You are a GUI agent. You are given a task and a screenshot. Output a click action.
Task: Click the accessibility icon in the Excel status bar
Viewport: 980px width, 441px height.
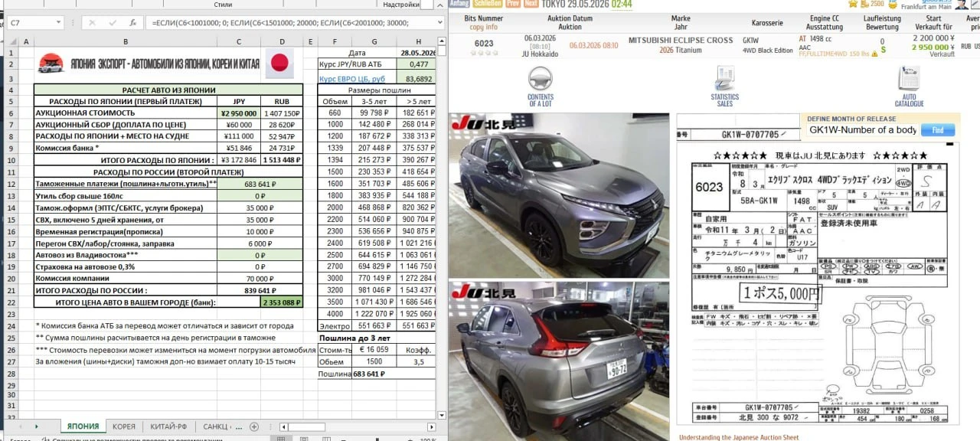click(x=46, y=439)
